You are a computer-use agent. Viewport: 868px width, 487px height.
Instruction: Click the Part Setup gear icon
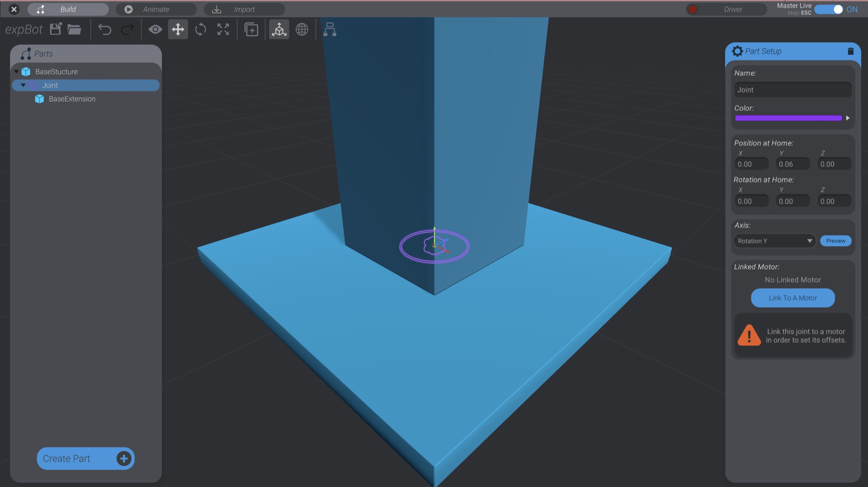[737, 51]
